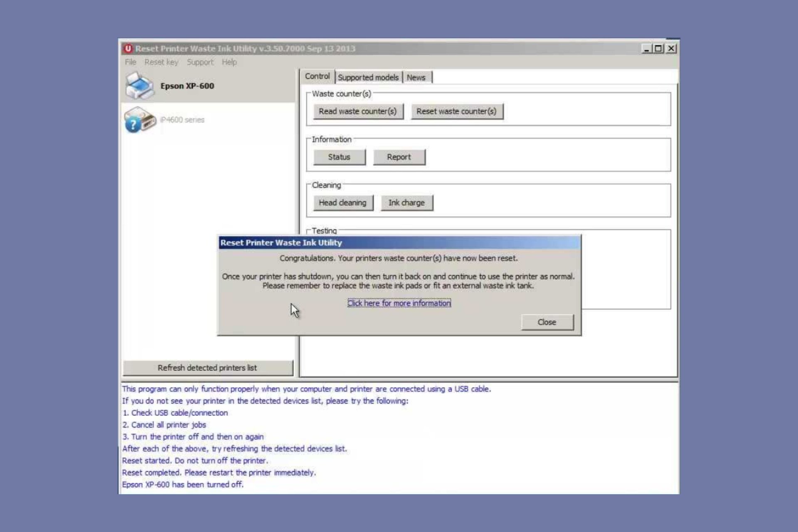Viewport: 798px width, 532px height.
Task: Click log line '3. Turn the printer off and then on again'
Action: pyautogui.click(x=193, y=437)
